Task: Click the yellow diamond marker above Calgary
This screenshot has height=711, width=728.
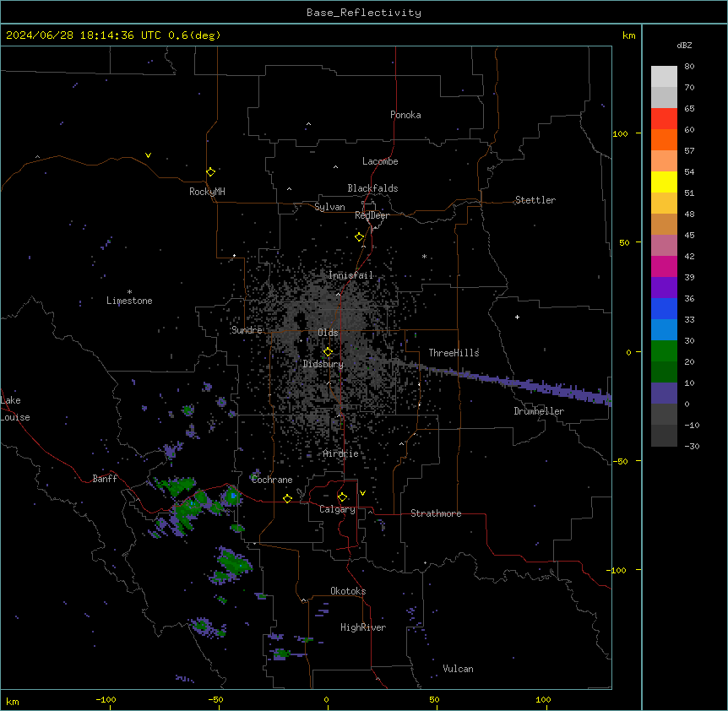Action: 342,497
